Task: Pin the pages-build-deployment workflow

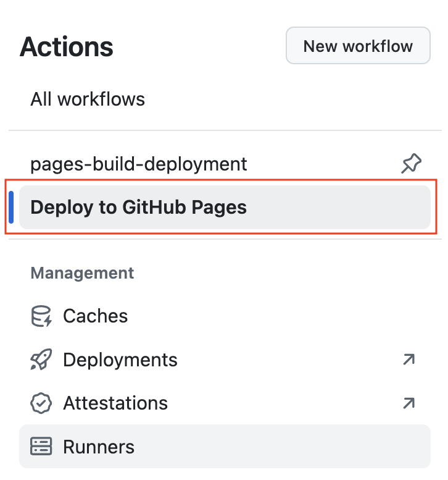Action: 411,164
